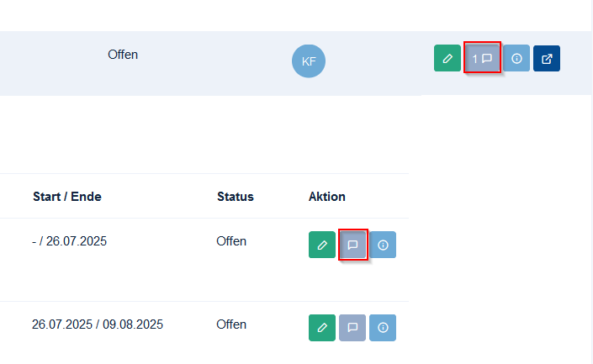Click the info icon next to the external-link button
Viewport: 593px width, 364px height.
click(516, 58)
